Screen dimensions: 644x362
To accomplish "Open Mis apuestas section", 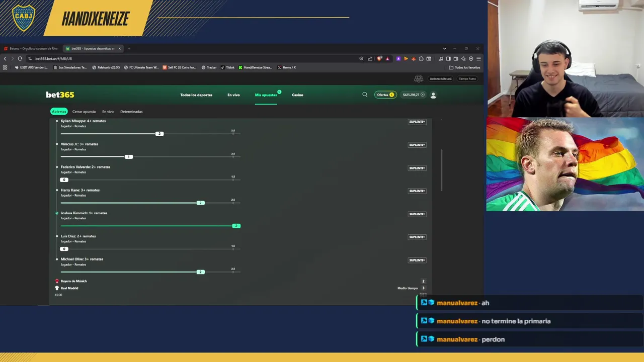I will click(x=266, y=95).
